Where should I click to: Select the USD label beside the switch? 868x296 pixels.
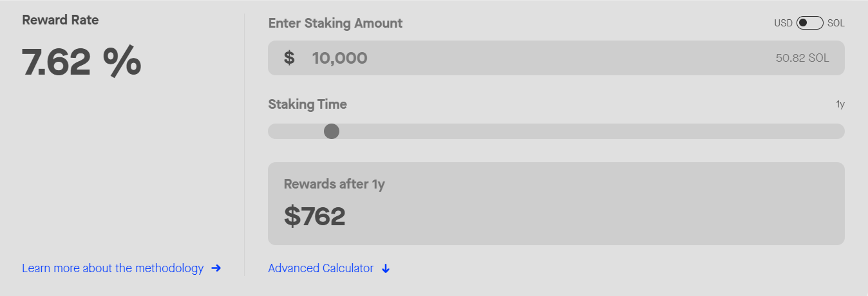(x=783, y=23)
